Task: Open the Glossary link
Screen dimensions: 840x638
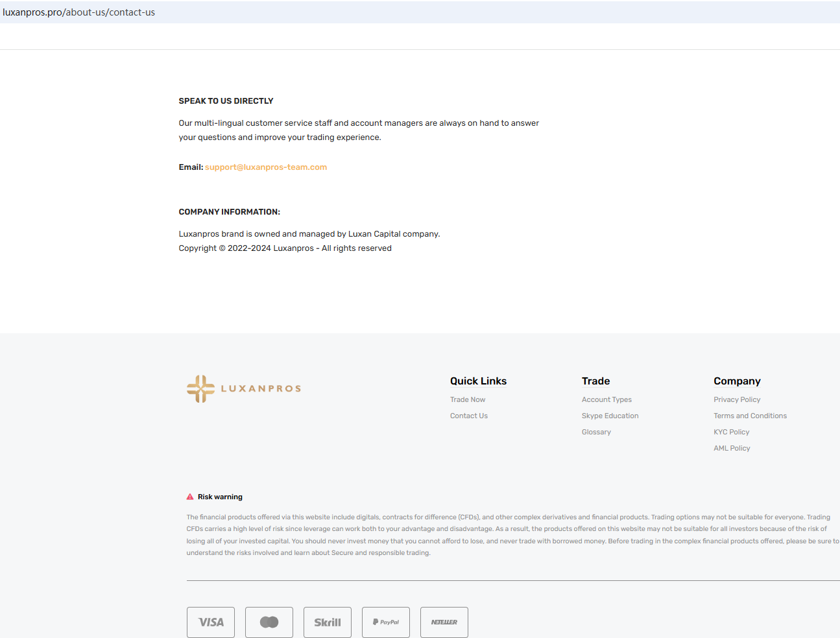Action: (x=596, y=432)
